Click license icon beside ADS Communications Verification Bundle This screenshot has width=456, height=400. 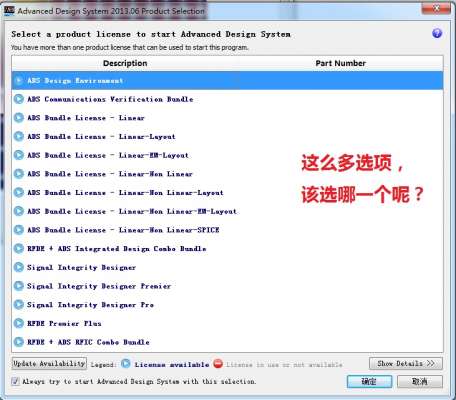point(19,99)
